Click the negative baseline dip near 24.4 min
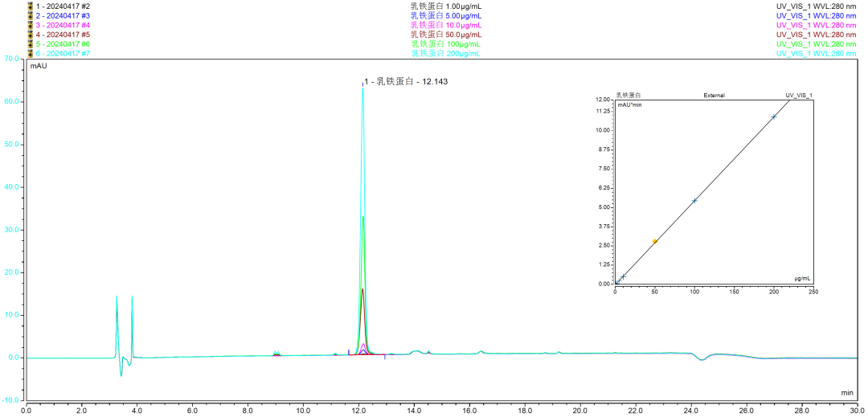This screenshot has height=417, width=868. (702, 359)
